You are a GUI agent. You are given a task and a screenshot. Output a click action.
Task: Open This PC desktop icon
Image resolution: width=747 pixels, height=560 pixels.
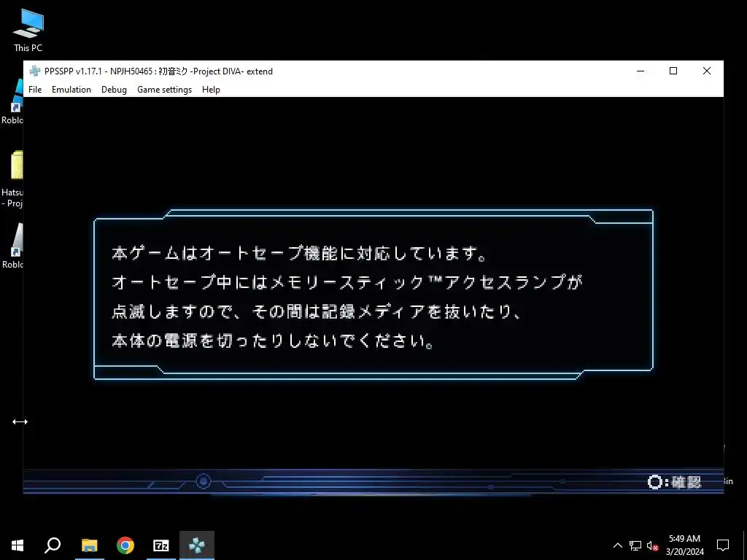click(x=28, y=31)
